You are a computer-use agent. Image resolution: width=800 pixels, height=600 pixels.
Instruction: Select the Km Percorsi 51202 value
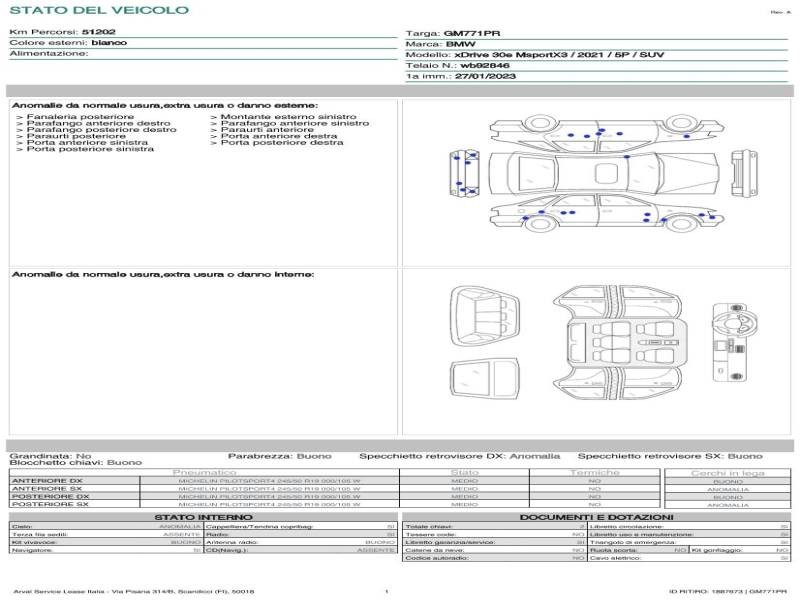click(x=98, y=32)
